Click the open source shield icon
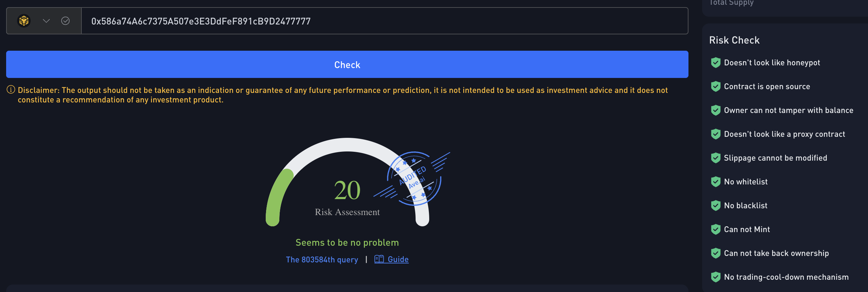 click(716, 86)
